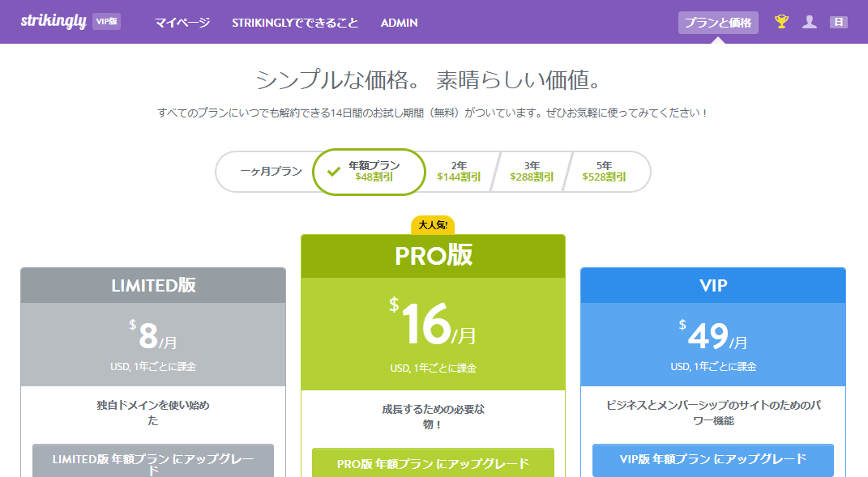The height and width of the screenshot is (477, 868).
Task: Click the green checkmark on 年額プラン
Action: [333, 172]
